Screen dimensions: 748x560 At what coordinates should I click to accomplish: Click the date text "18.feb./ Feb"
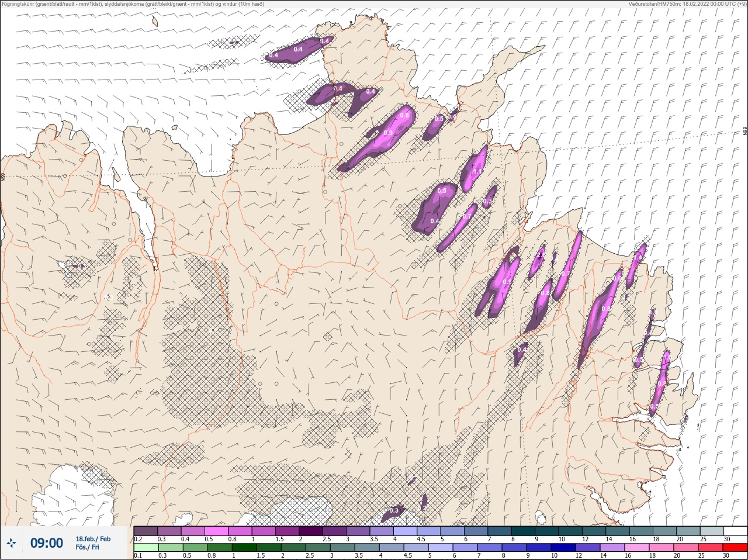(93, 539)
